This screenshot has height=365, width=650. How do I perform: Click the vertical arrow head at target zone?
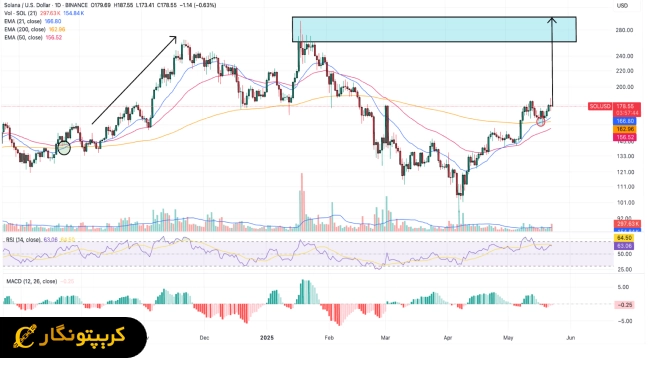552,20
